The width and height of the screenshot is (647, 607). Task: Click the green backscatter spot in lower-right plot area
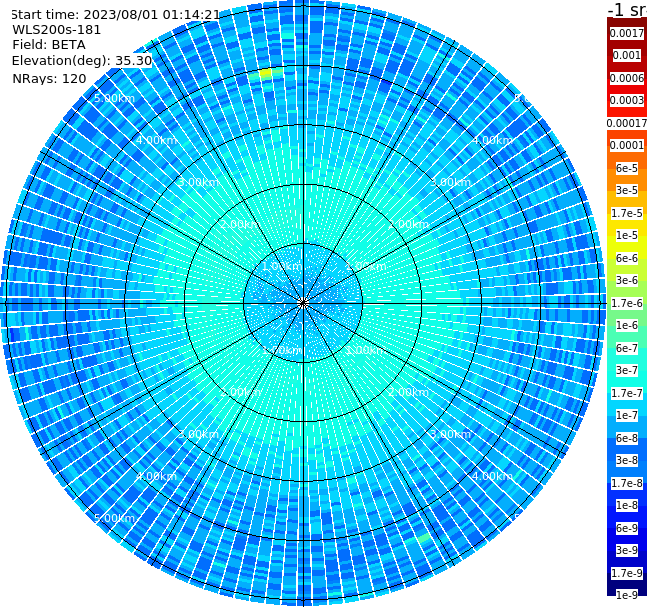(424, 539)
